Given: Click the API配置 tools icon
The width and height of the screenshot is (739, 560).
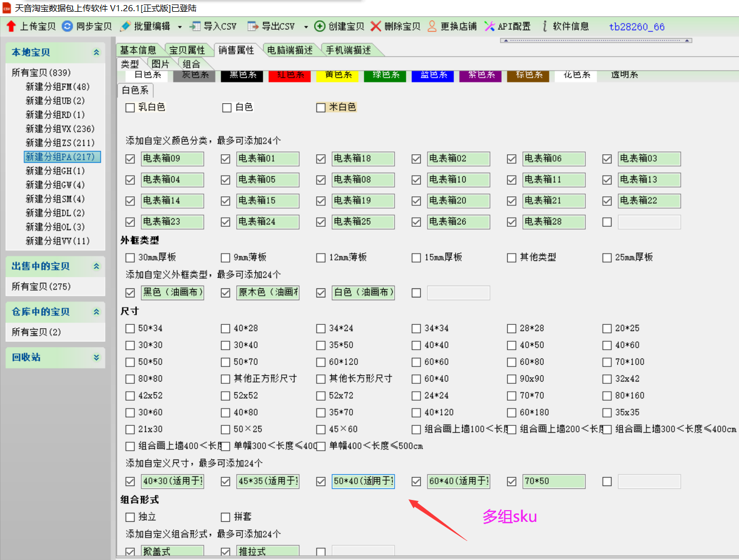Looking at the screenshot, I should click(490, 26).
